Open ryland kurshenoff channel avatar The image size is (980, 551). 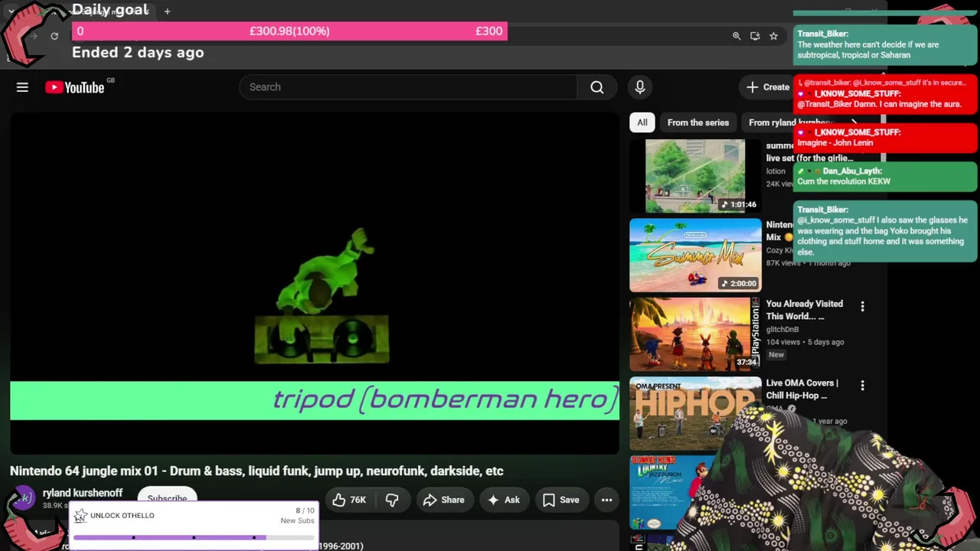click(24, 499)
